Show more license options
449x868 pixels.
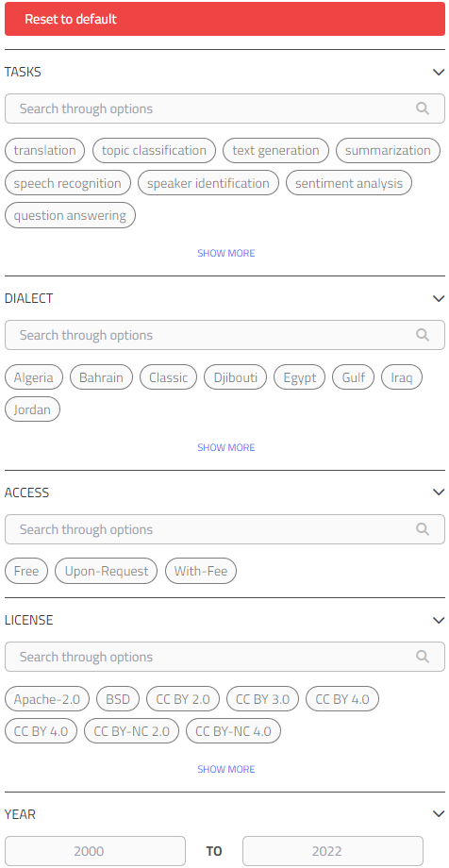click(x=225, y=769)
